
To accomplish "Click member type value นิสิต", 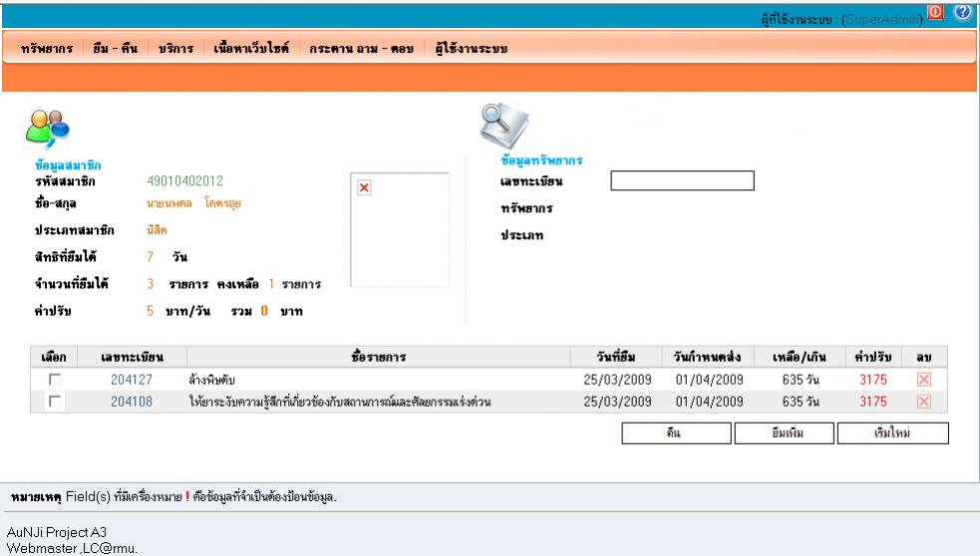I will [x=157, y=230].
